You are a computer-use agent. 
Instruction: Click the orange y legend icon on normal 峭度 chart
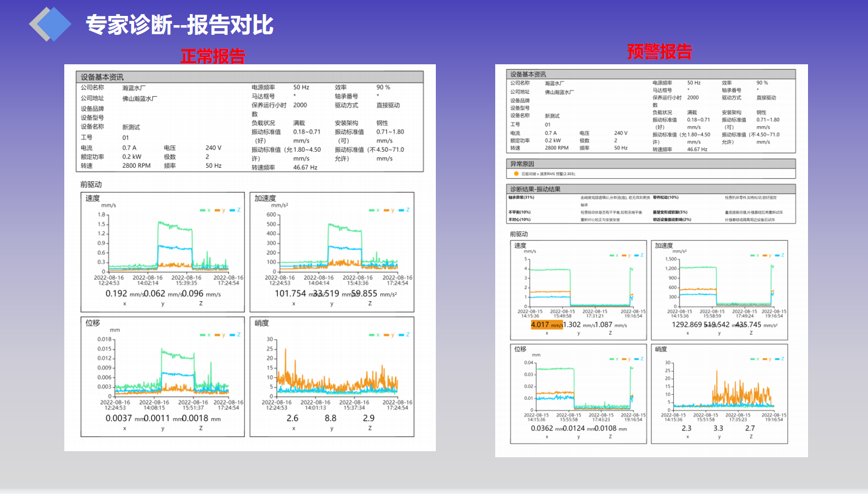(x=387, y=335)
